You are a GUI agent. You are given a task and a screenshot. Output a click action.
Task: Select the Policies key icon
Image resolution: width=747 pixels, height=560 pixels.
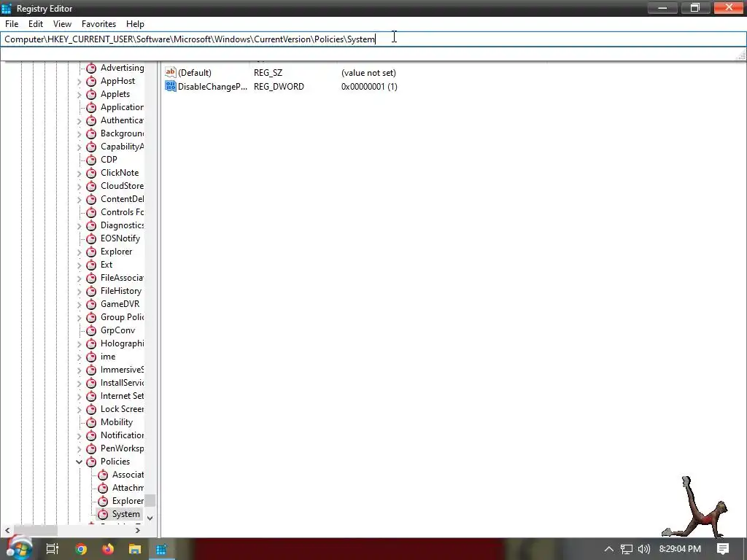tap(91, 462)
